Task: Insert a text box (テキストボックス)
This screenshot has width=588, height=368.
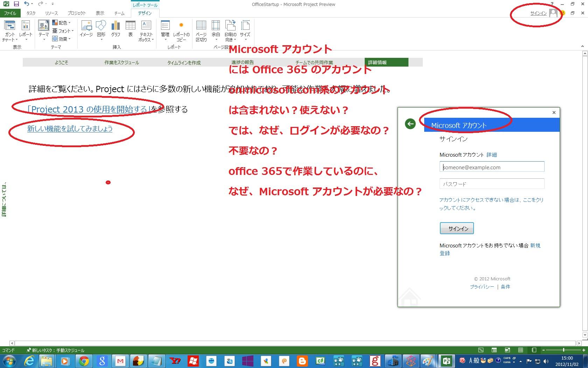Action: coord(146,31)
